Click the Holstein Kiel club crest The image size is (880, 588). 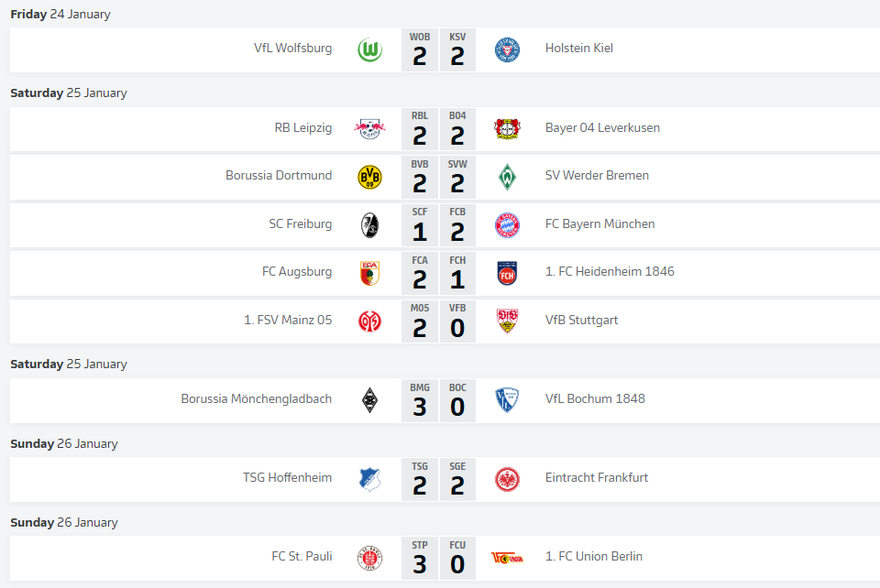tap(507, 49)
